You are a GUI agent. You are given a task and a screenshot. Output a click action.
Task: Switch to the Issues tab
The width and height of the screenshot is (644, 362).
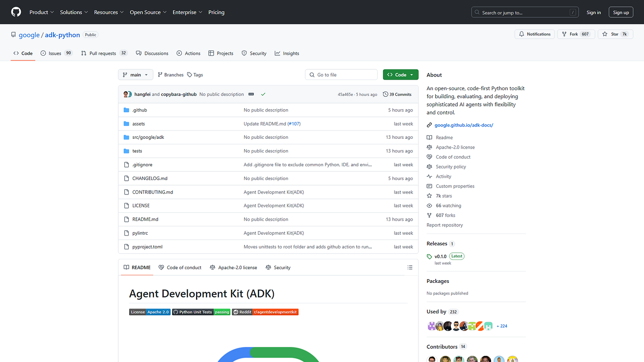(56, 53)
